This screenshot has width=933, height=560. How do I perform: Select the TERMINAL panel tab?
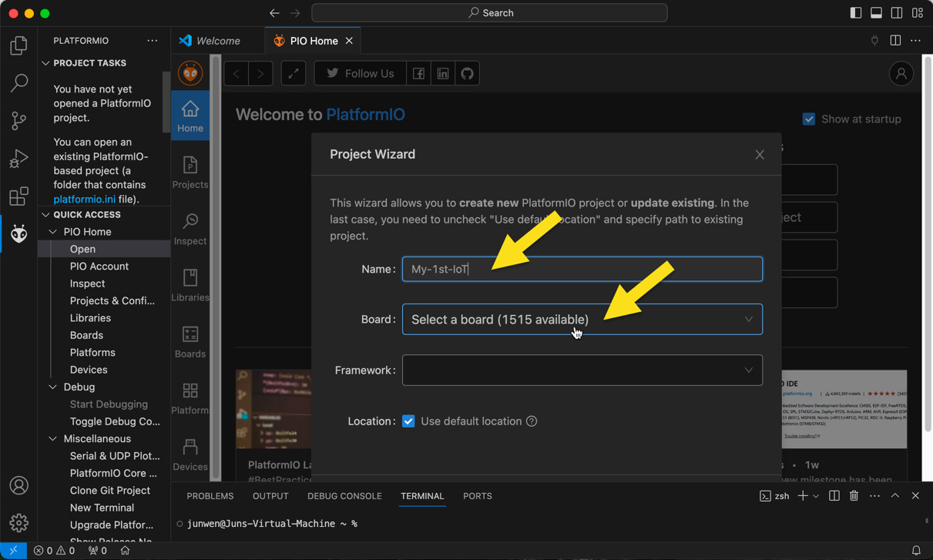422,496
